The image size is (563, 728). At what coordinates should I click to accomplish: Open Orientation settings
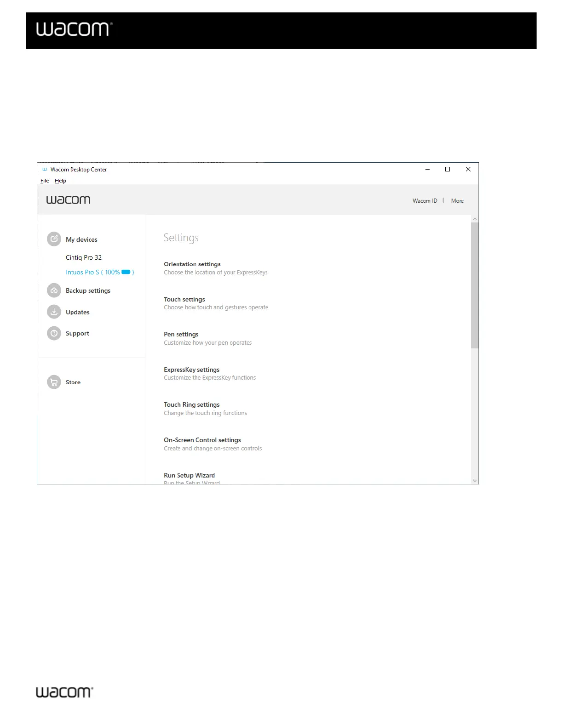point(192,264)
